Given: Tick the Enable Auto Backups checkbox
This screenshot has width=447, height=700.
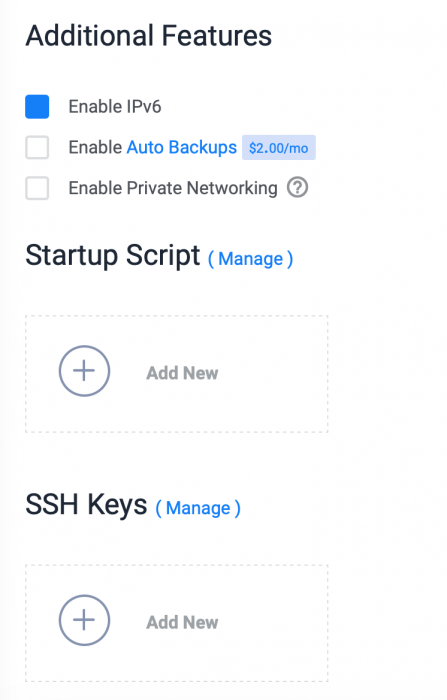Looking at the screenshot, I should click(x=37, y=147).
